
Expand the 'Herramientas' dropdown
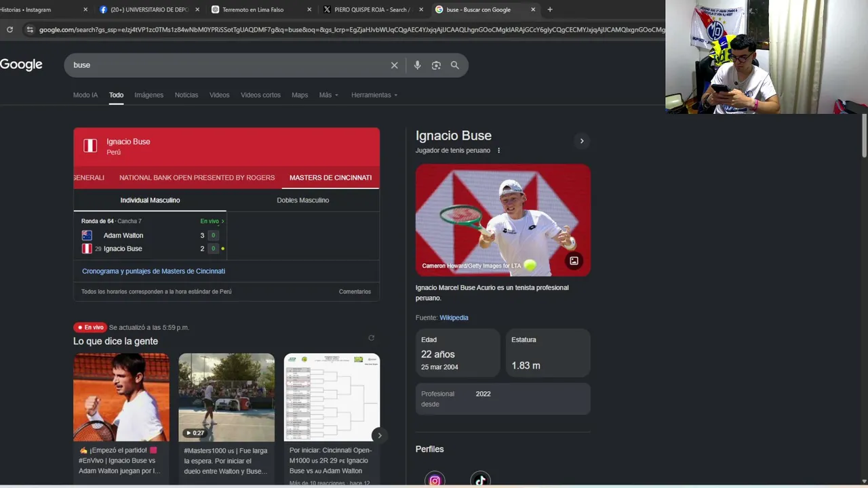tap(374, 95)
